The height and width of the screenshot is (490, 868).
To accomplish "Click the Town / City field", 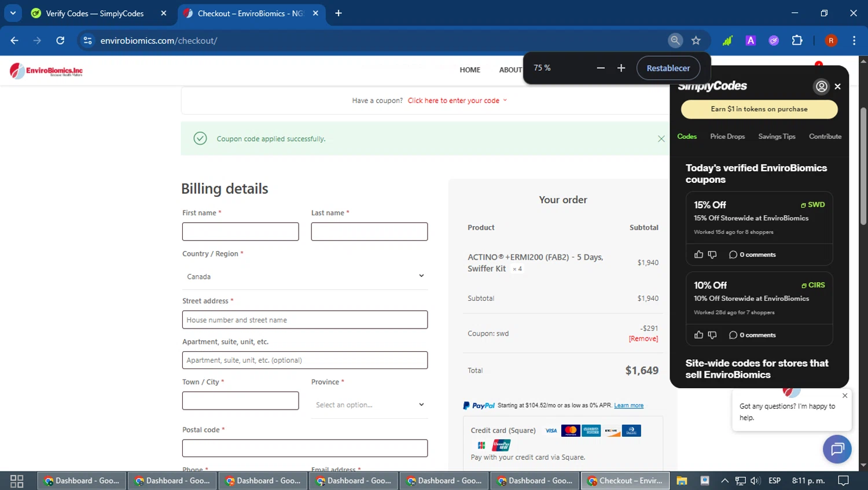I will (x=240, y=400).
